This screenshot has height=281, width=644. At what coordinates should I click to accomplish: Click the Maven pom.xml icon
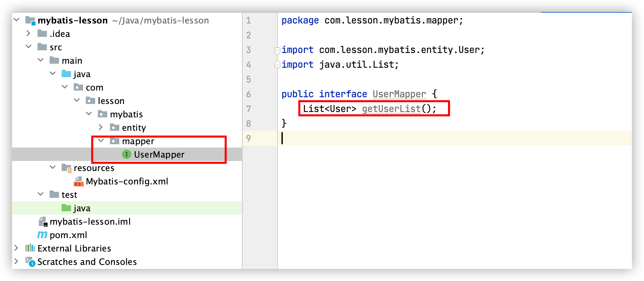click(42, 235)
